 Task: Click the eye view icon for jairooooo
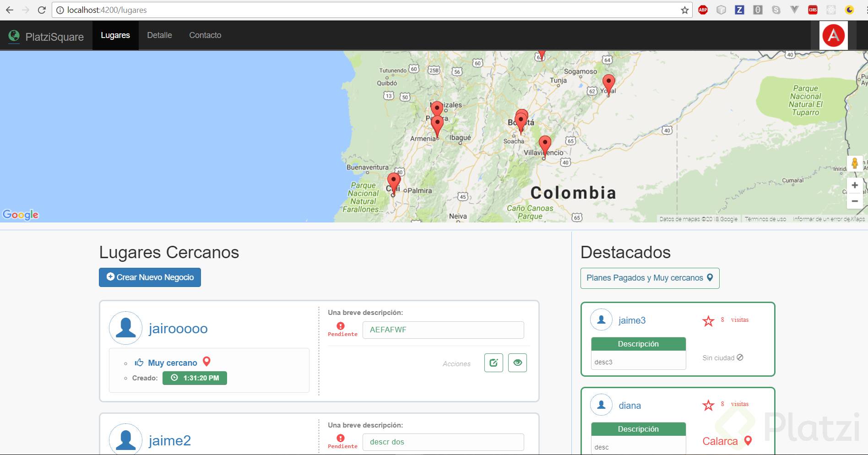point(517,363)
